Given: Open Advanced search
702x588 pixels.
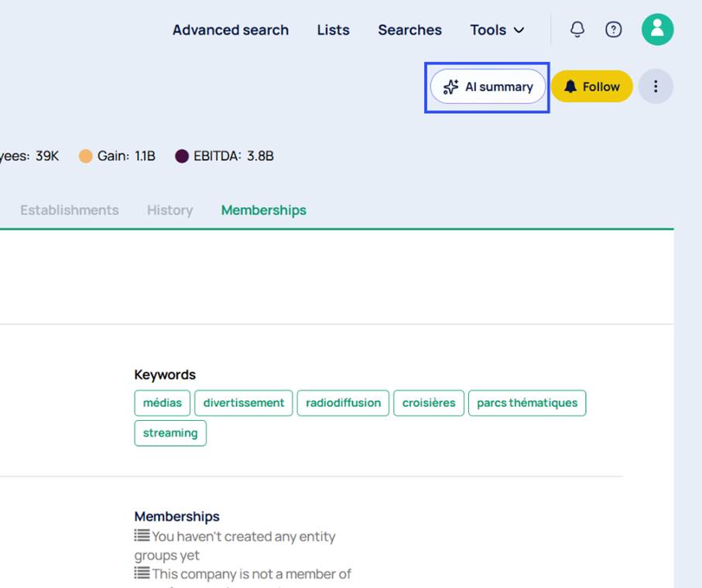Looking at the screenshot, I should 231,29.
